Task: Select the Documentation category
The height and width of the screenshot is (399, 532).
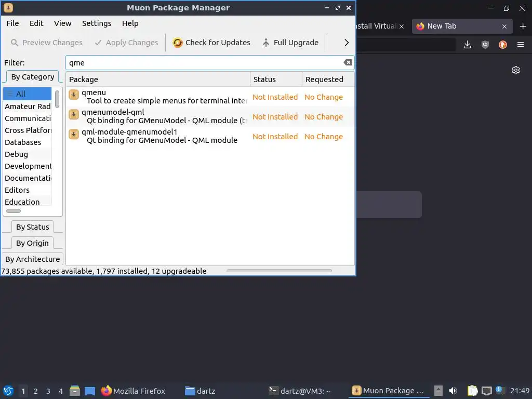Action: tap(28, 178)
